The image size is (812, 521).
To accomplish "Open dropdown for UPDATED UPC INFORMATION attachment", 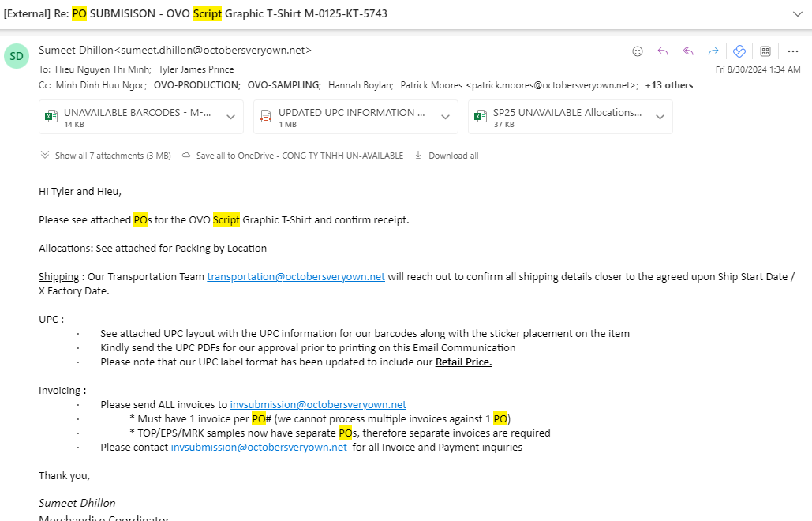I will [445, 117].
